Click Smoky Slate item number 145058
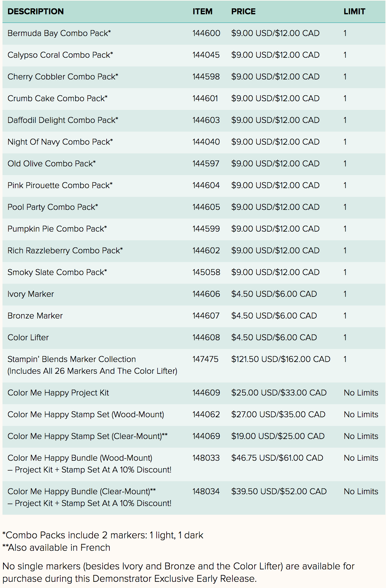 coord(206,272)
